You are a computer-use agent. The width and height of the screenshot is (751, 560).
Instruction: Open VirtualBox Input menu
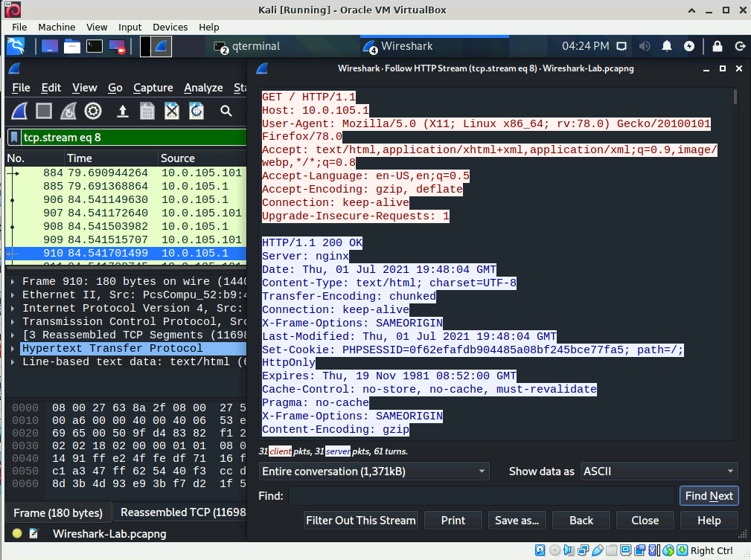[x=130, y=28]
